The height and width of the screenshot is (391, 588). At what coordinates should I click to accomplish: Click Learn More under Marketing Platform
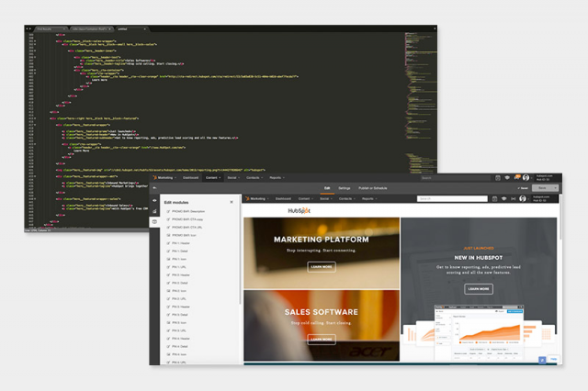coord(321,266)
